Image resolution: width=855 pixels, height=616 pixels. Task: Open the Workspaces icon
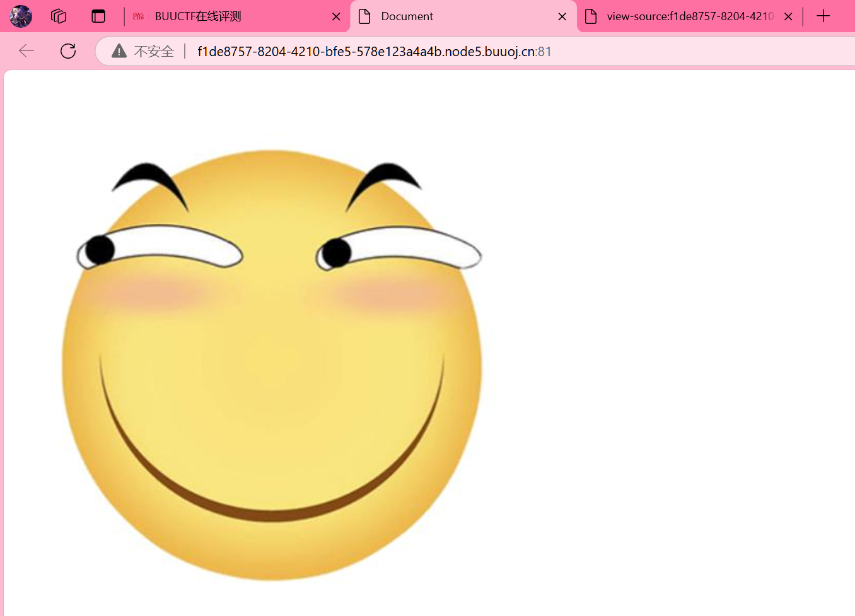pos(59,16)
